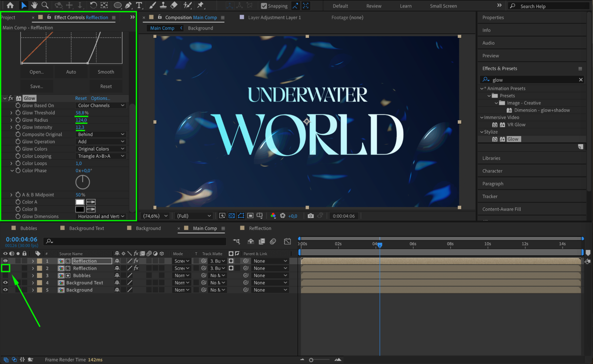
Task: Click Reset link for Glow effect
Action: 81,98
